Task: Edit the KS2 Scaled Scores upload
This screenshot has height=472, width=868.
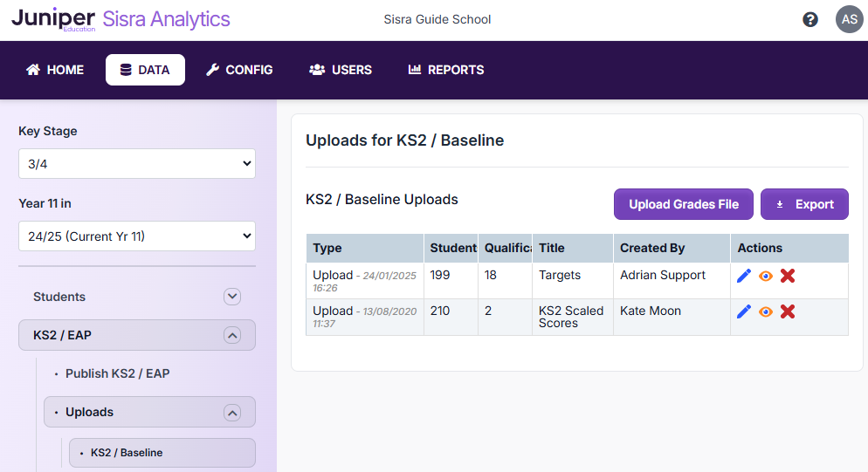Action: point(744,311)
